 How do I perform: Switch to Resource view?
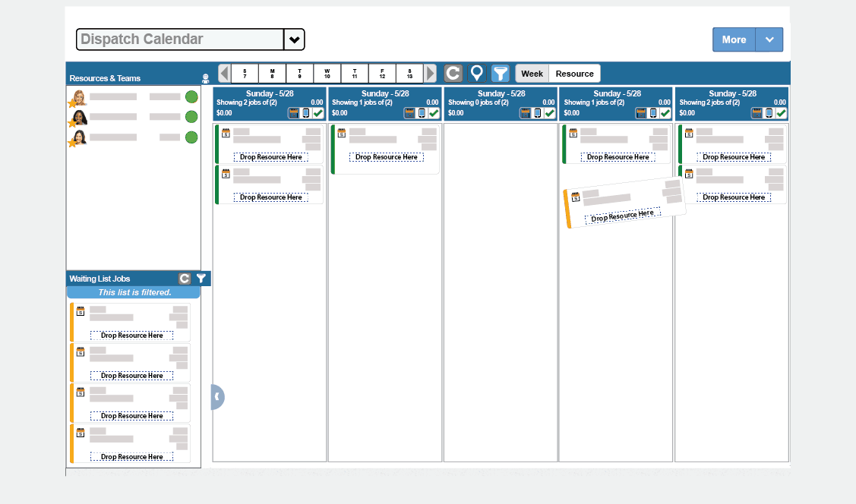coord(574,74)
